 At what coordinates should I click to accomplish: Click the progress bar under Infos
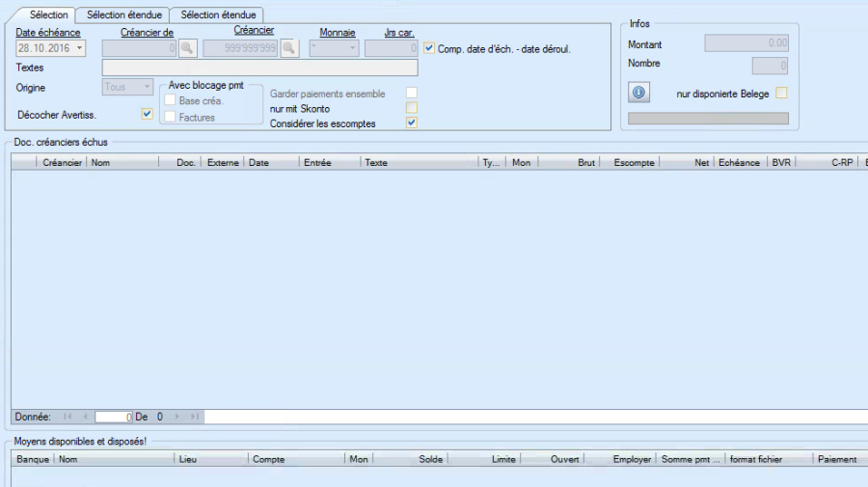point(708,119)
